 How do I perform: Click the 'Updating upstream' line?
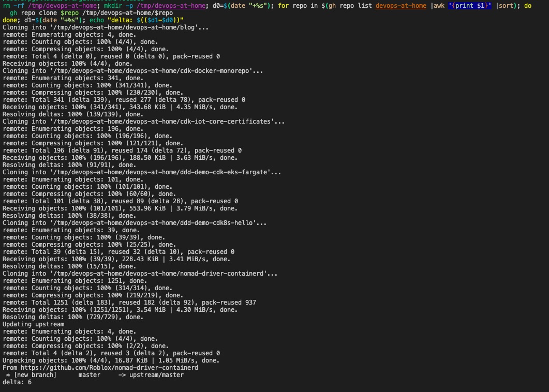[x=33, y=324]
